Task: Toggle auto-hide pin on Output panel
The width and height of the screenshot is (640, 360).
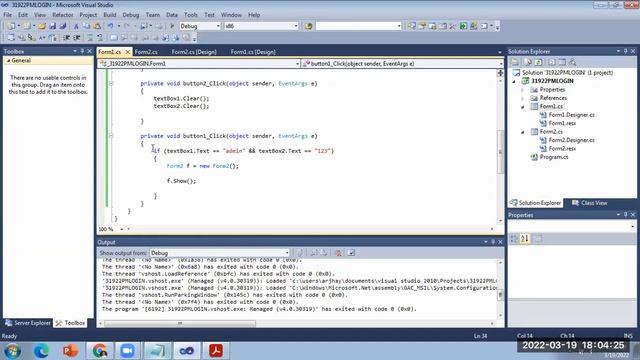Action: point(493,242)
